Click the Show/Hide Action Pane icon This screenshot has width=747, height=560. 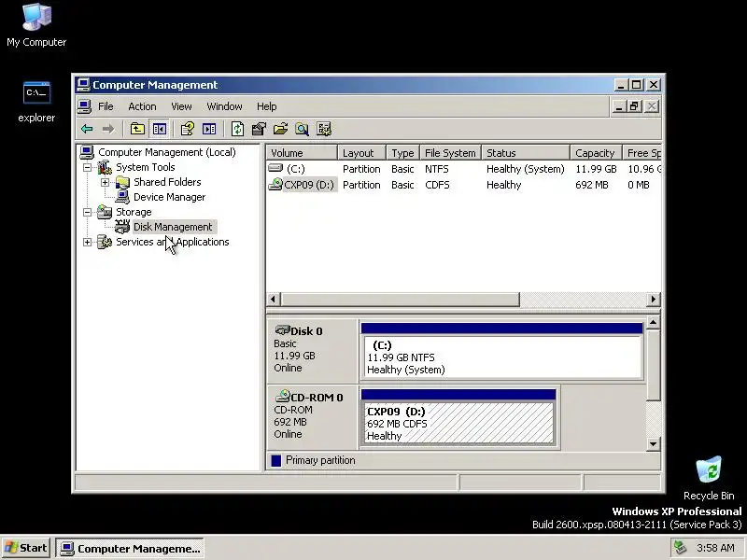tap(209, 129)
